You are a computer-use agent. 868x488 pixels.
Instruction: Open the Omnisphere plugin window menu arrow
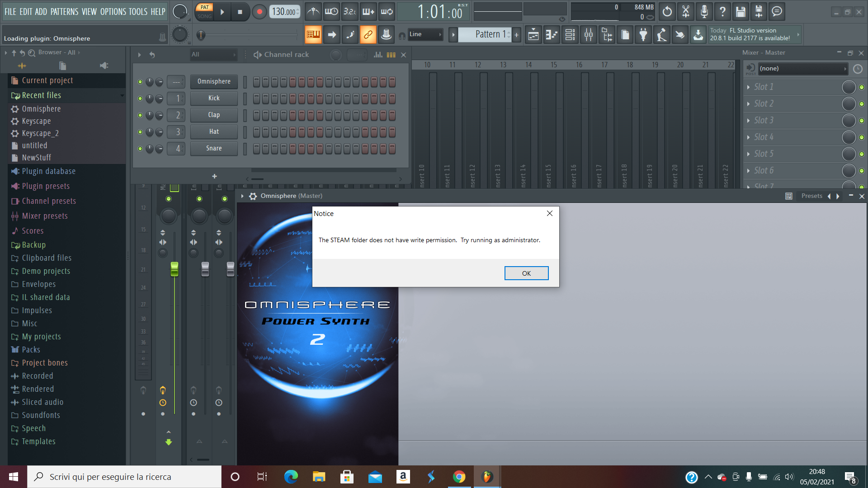(x=242, y=196)
